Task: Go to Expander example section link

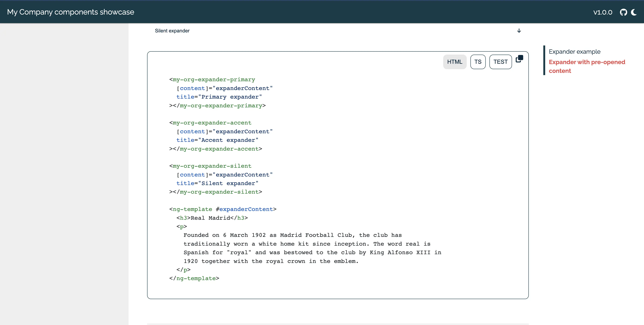Action: click(574, 52)
